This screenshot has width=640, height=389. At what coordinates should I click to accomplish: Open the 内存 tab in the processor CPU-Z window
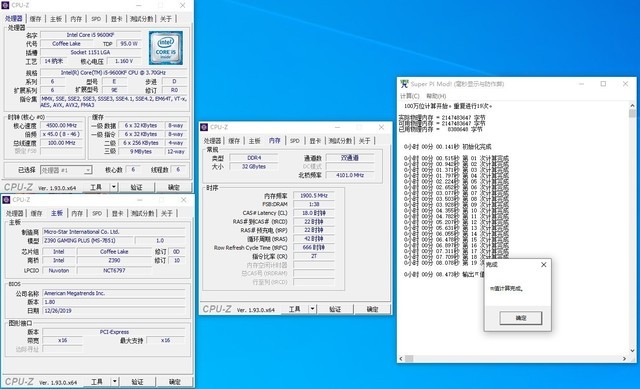76,19
